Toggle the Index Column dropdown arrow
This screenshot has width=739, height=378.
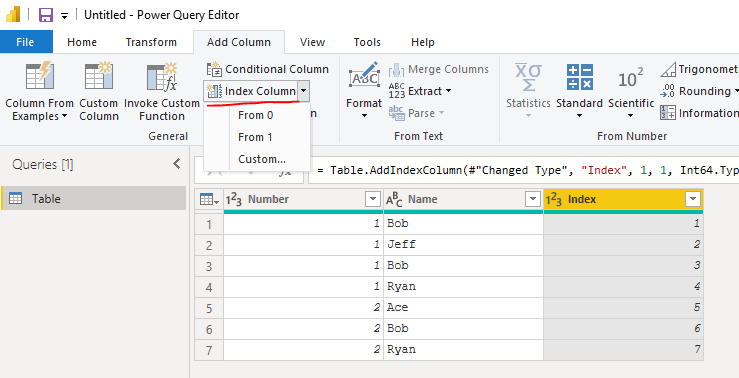304,91
